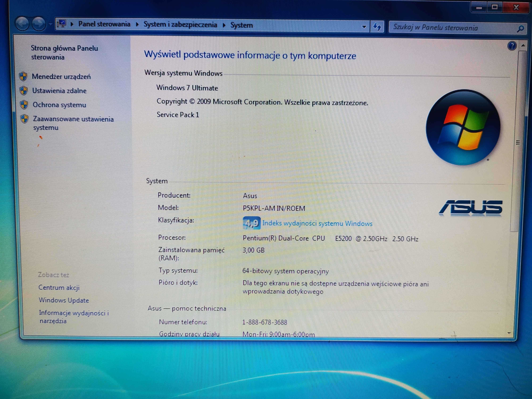Open Informacje wydajności i narzędzia link
This screenshot has height=399, width=532.
pos(74,317)
